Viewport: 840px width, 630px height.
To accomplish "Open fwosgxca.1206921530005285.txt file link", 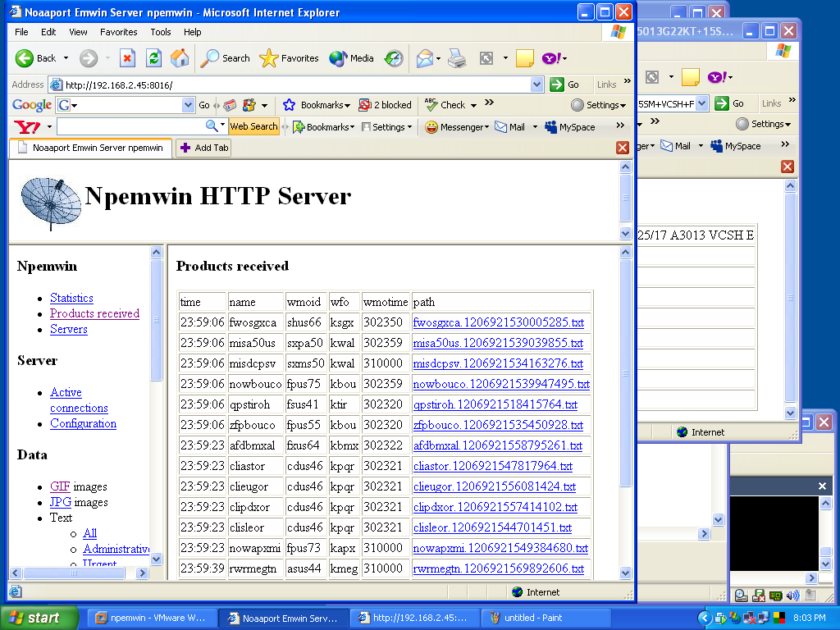I will pyautogui.click(x=498, y=322).
